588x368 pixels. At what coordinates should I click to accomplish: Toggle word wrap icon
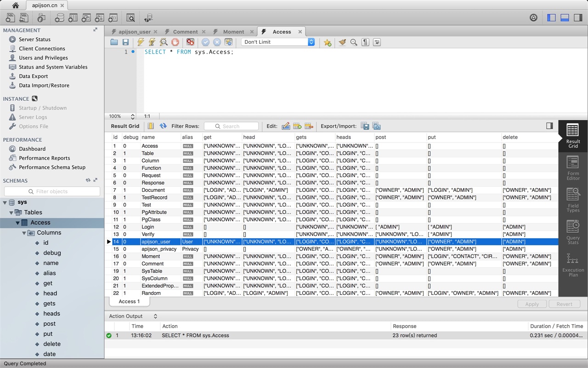click(377, 42)
